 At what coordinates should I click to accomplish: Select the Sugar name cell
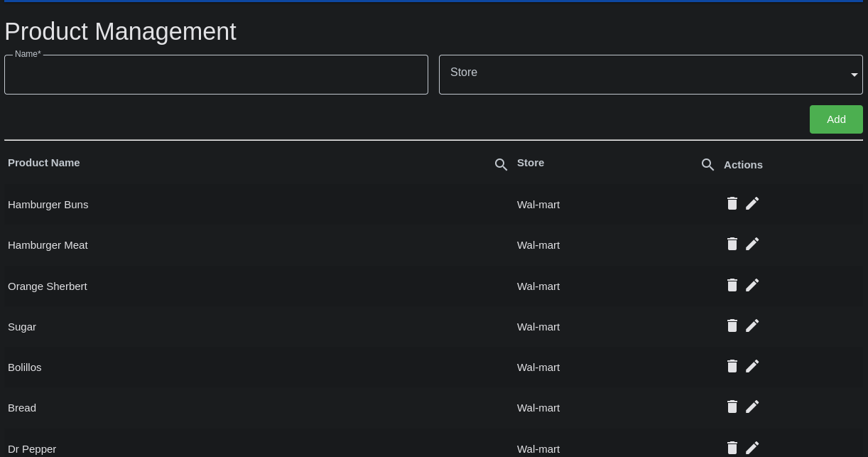point(22,327)
